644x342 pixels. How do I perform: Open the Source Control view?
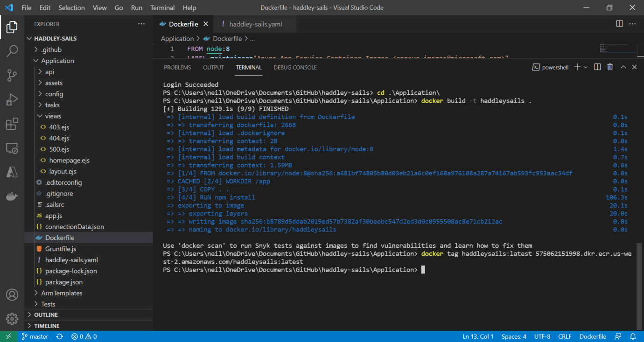pos(12,75)
